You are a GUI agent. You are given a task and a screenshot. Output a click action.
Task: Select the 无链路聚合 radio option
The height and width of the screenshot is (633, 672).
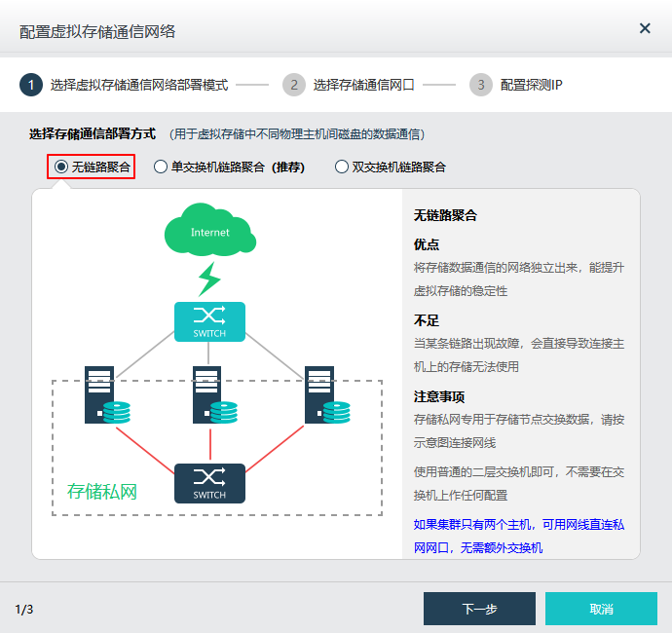point(61,167)
